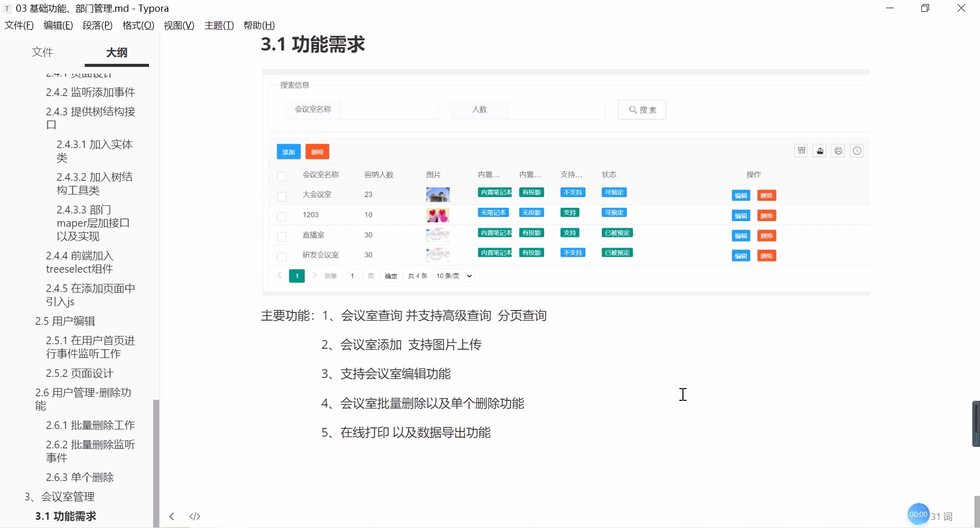Click the export folder icon above the table

[x=819, y=150]
